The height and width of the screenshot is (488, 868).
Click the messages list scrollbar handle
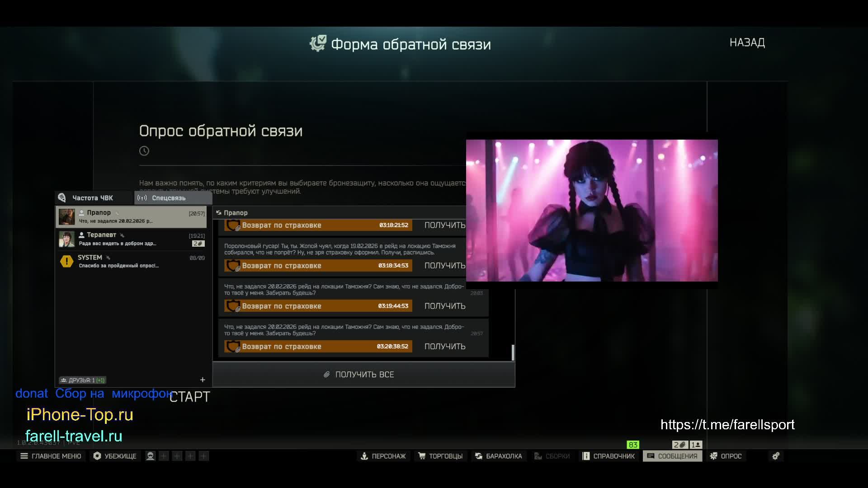coord(513,352)
